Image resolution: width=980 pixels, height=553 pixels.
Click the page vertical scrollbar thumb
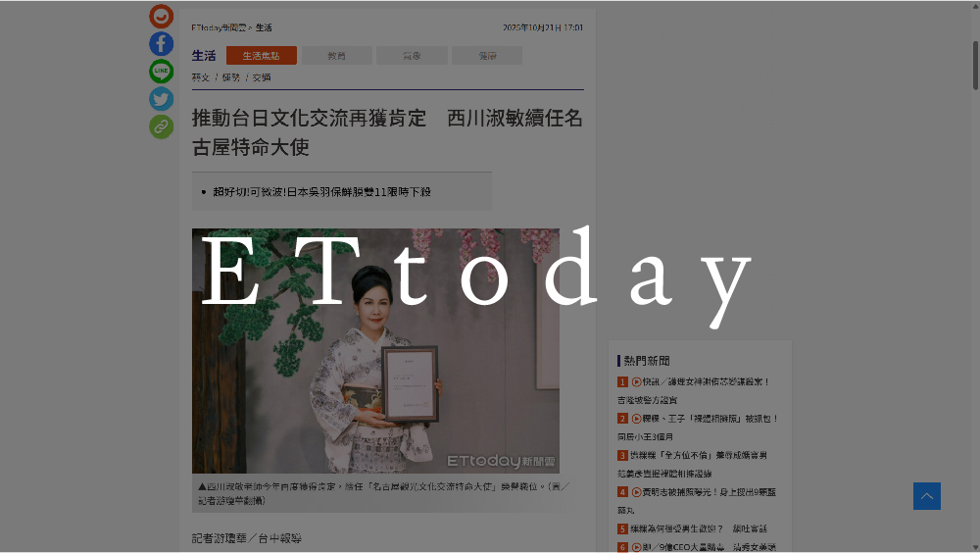[x=976, y=66]
